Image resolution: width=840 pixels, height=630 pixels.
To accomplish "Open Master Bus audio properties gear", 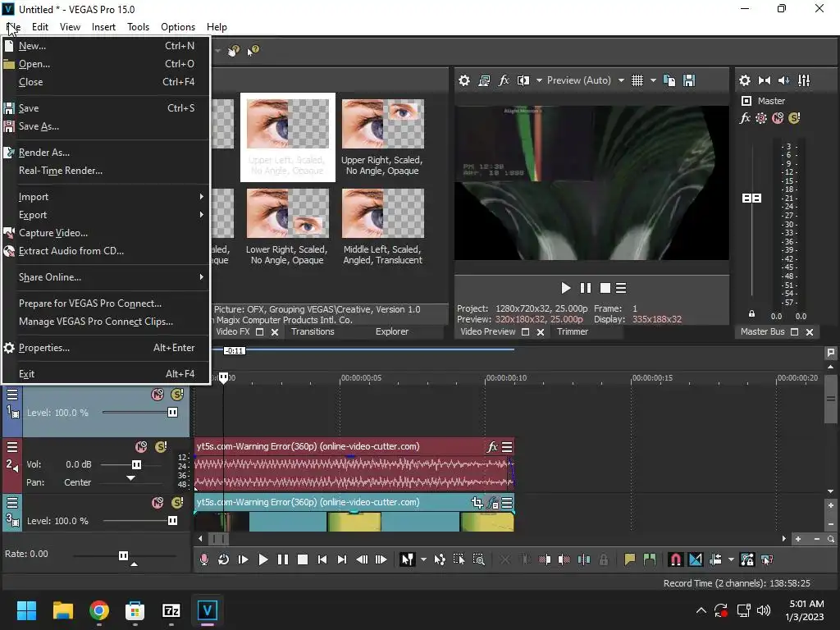I will pos(745,80).
